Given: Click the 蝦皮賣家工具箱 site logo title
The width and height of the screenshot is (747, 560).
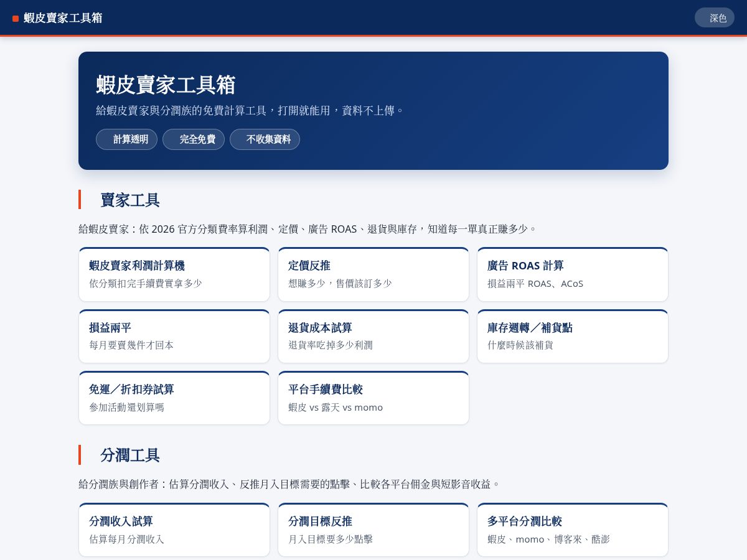Looking at the screenshot, I should [63, 18].
